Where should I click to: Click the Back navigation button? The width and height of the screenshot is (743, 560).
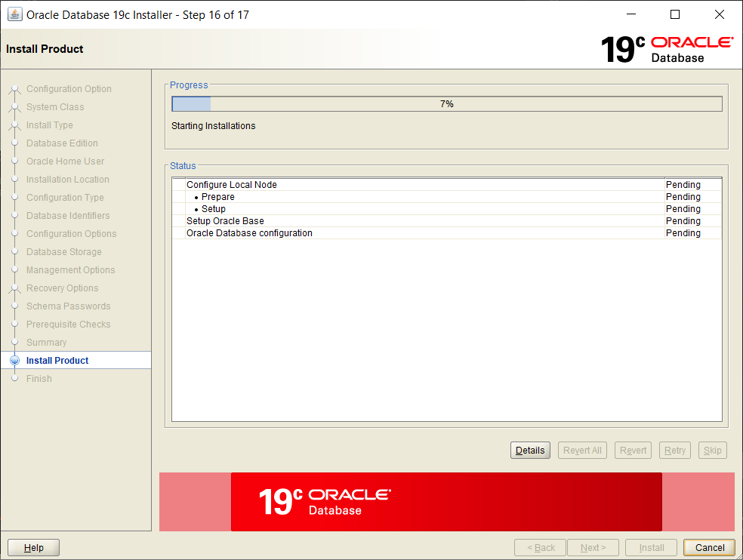point(540,548)
